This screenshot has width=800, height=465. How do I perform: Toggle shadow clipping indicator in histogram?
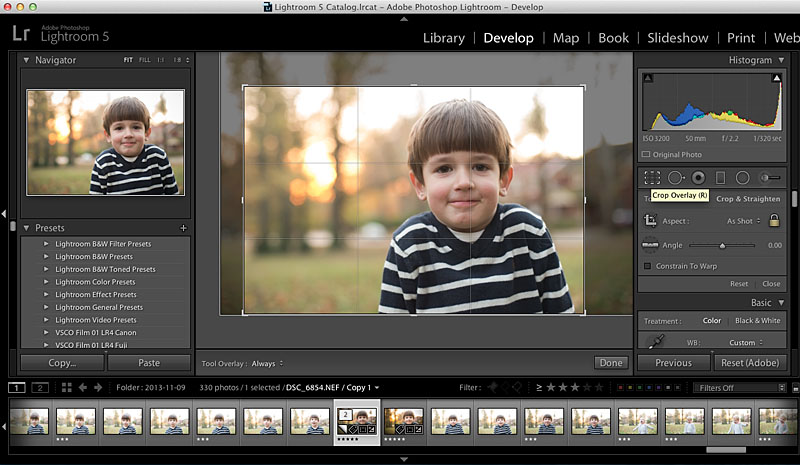[x=648, y=78]
